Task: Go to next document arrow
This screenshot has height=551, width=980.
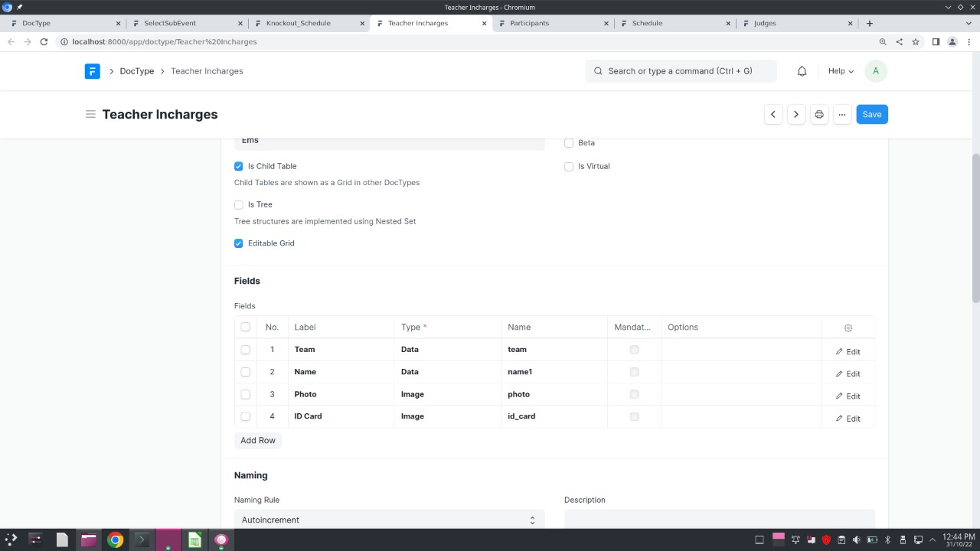Action: click(x=796, y=115)
